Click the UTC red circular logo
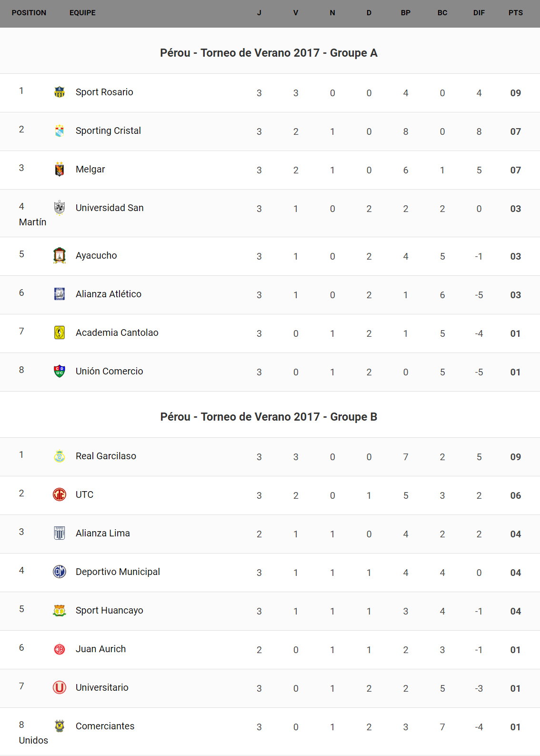 click(x=60, y=494)
